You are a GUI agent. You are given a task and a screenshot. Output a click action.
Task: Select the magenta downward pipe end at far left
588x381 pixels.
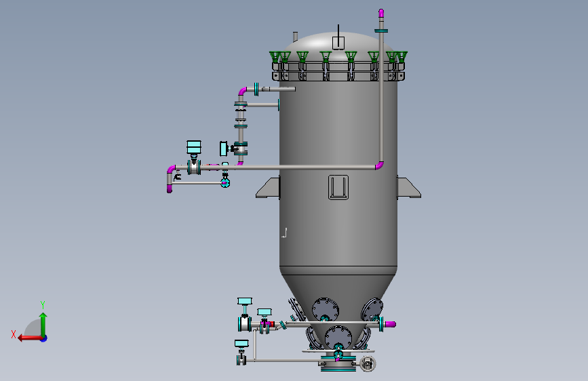(x=170, y=188)
